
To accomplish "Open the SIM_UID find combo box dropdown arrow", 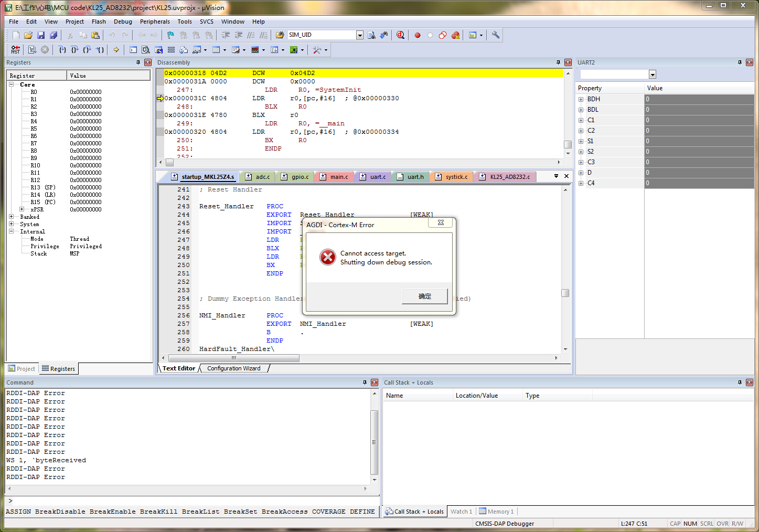I will pyautogui.click(x=360, y=35).
